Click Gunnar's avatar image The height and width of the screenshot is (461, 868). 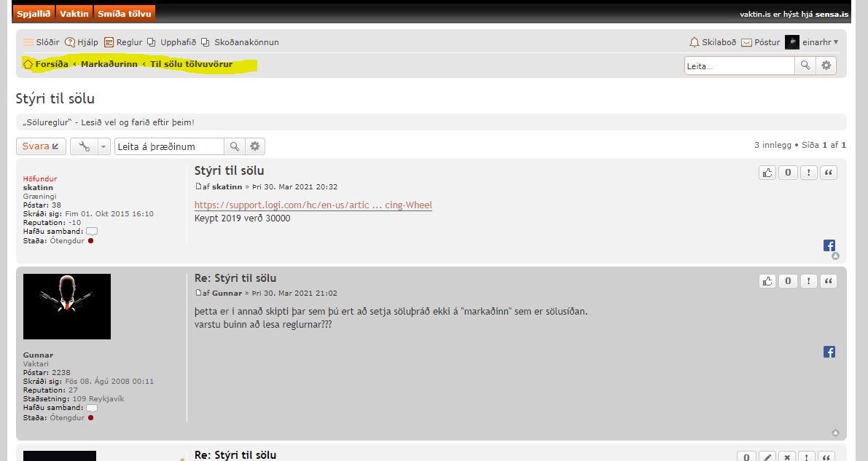[x=67, y=307]
